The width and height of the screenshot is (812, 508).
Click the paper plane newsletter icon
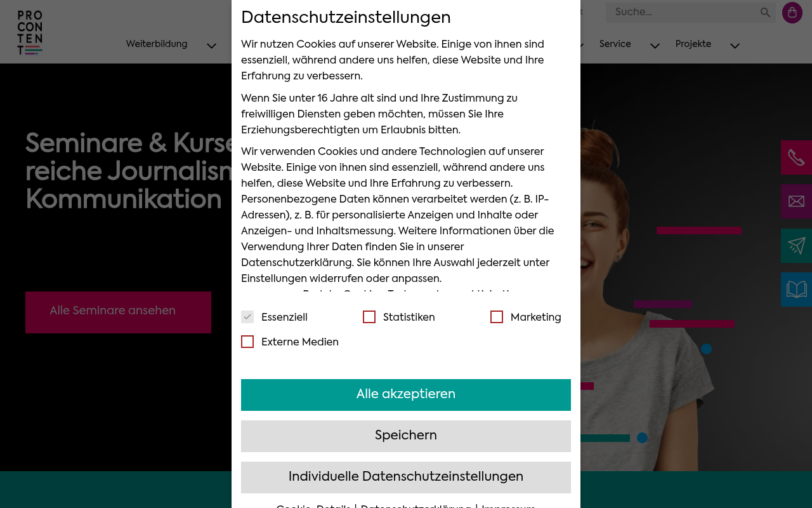(x=796, y=246)
